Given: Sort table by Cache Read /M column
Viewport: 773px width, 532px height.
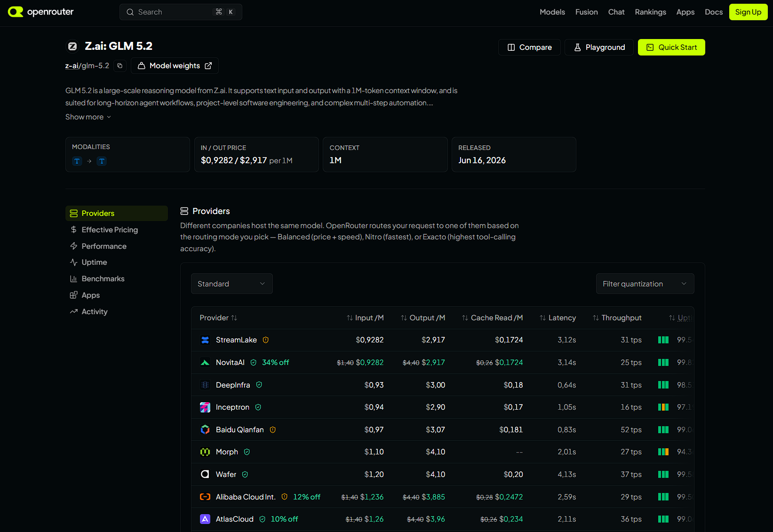Looking at the screenshot, I should coord(493,318).
